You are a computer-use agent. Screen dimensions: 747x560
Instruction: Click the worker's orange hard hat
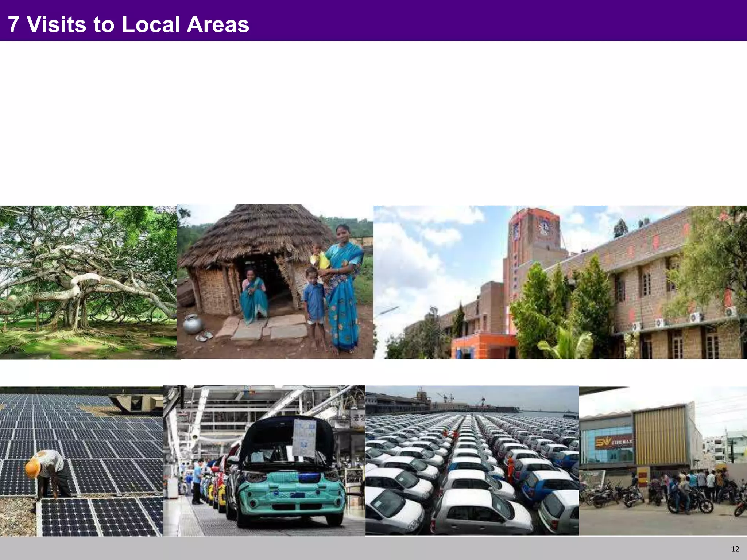pos(32,468)
